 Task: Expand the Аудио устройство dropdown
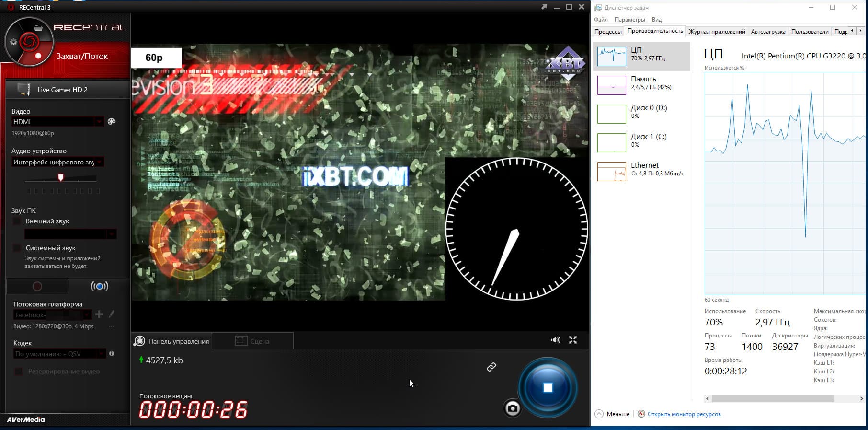point(57,162)
